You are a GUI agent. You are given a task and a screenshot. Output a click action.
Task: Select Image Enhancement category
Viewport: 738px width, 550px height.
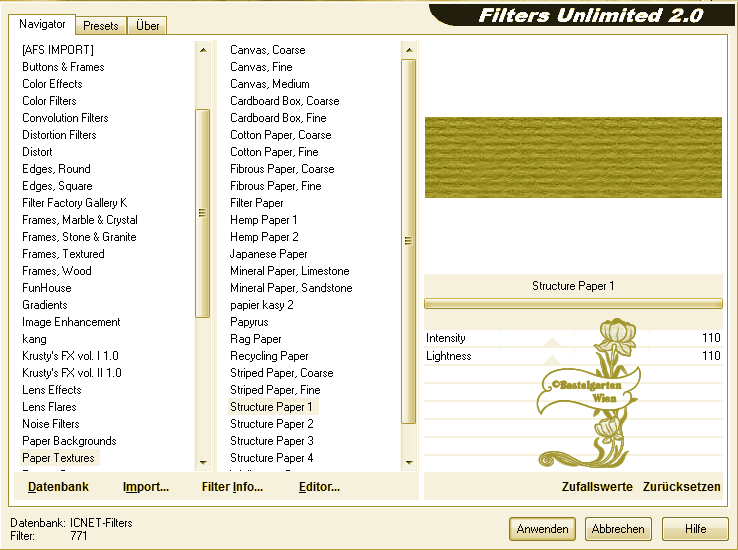[71, 322]
